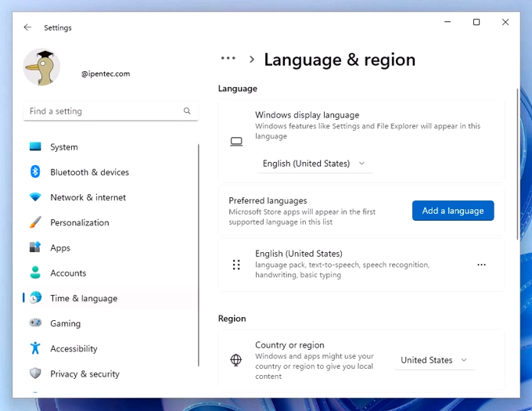Image resolution: width=532 pixels, height=411 pixels.
Task: Open the Gaming label
Action: pos(66,323)
